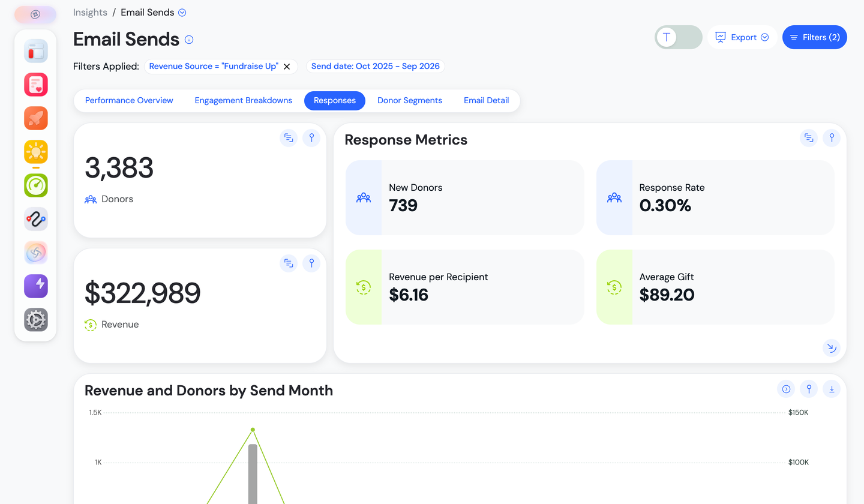Viewport: 864px width, 504px height.
Task: Click the arrow icon at Response Metrics corner
Action: coord(831,347)
